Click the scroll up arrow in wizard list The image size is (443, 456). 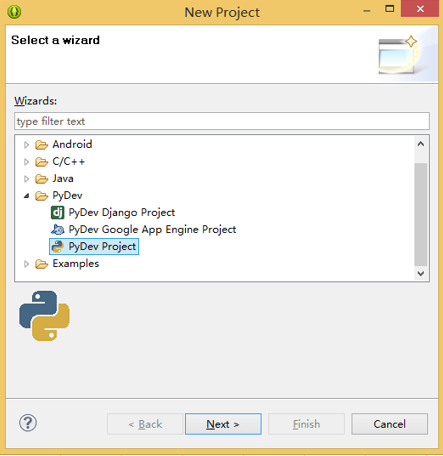(421, 144)
